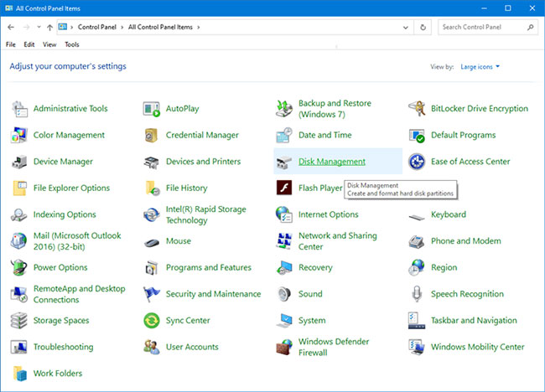
Task: Open the View by Large icons dropdown
Action: [x=480, y=67]
